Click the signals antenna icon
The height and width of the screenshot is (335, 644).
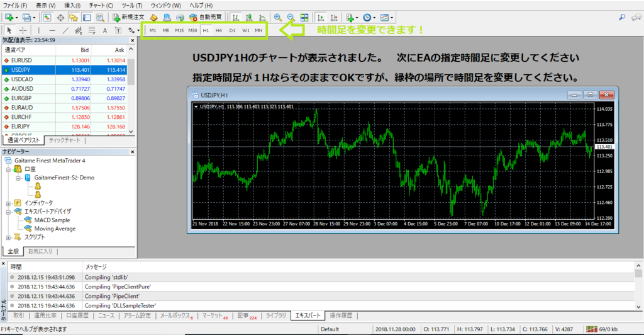tap(180, 17)
